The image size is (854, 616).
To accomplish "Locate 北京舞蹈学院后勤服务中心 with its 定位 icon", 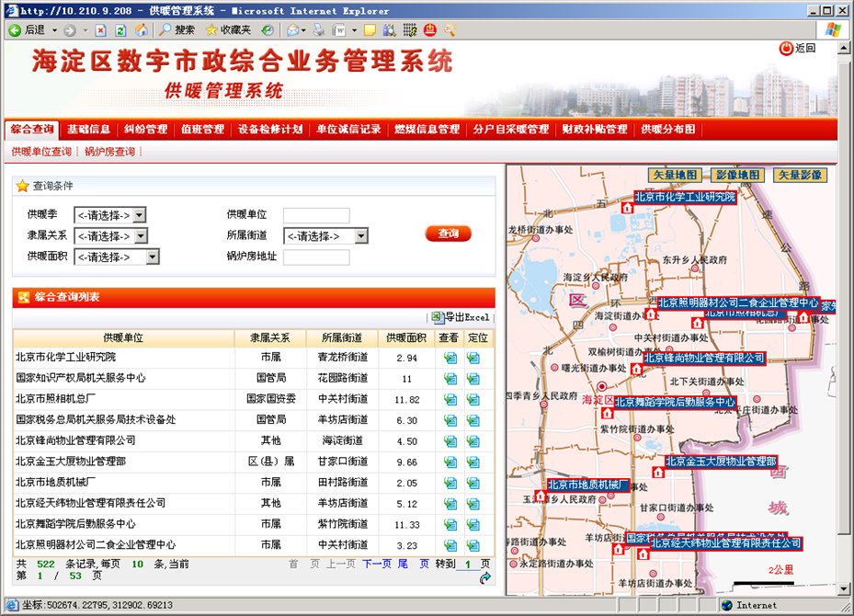I will pos(473,524).
